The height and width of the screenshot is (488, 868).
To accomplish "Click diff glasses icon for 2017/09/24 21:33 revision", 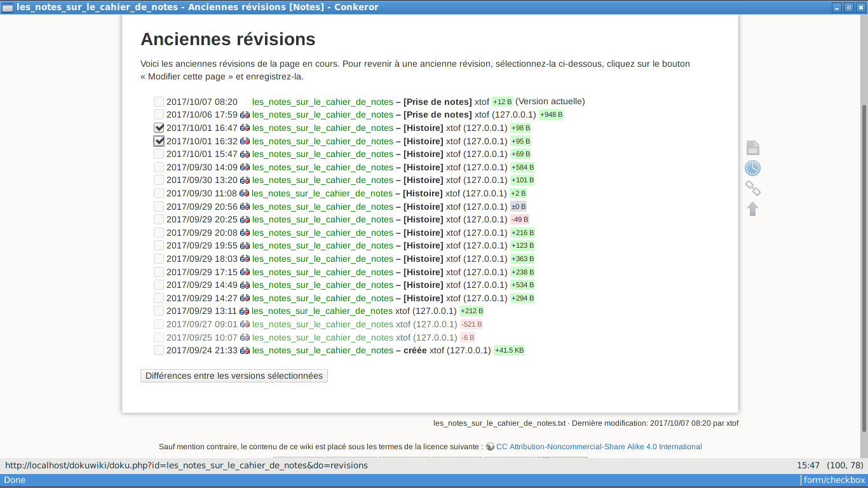I will (x=245, y=351).
